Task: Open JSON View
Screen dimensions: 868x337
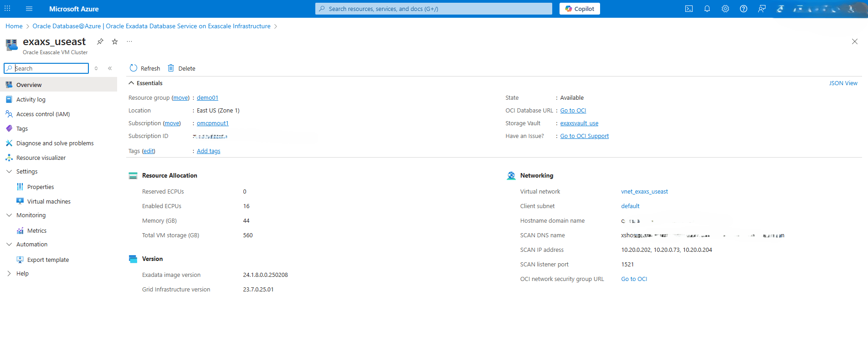Action: [x=843, y=83]
